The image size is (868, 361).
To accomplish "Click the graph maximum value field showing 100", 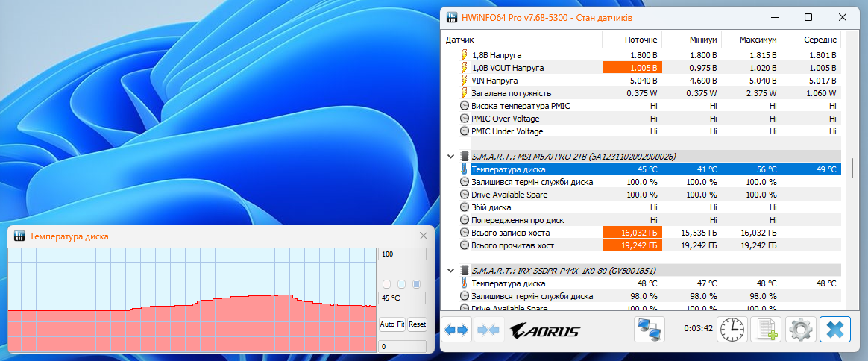I will tap(403, 254).
